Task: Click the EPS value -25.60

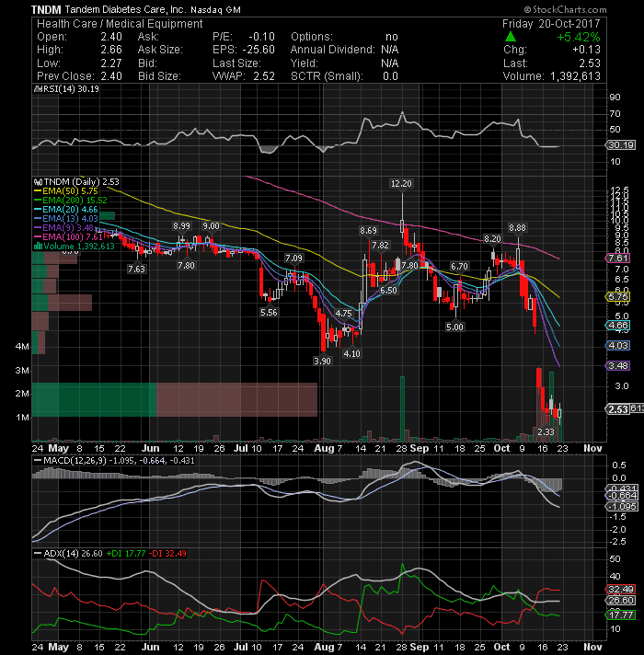Action: (259, 50)
